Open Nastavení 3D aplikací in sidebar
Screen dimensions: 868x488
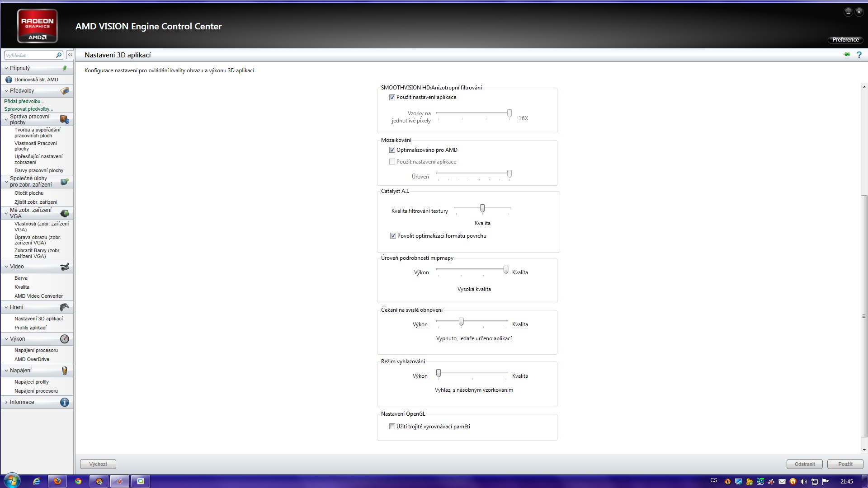[38, 319]
